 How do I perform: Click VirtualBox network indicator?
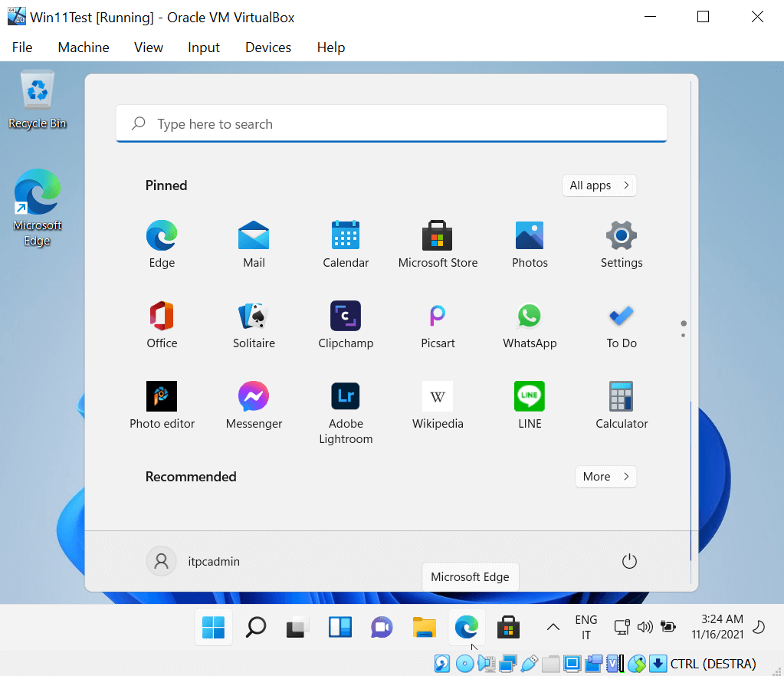pyautogui.click(x=508, y=664)
